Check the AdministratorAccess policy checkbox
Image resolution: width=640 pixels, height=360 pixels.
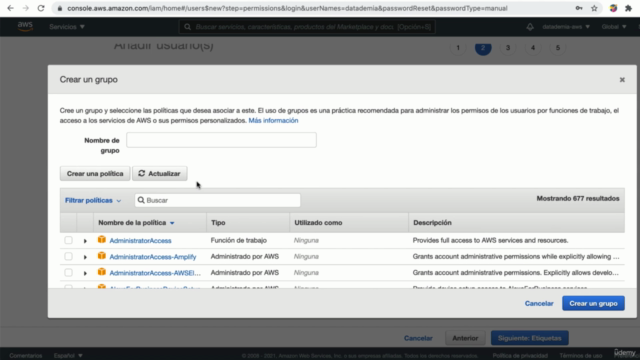point(68,240)
